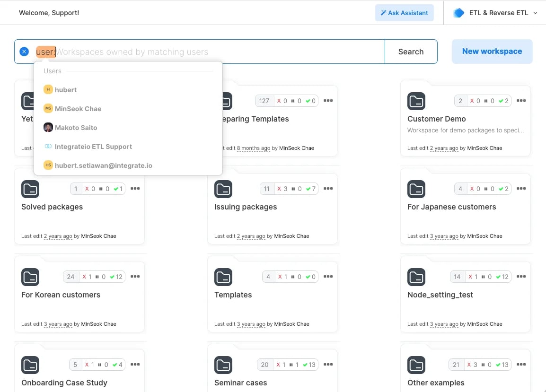Open more options for Preparing Templates
Viewport: 546px width, 392px height.
tap(328, 101)
